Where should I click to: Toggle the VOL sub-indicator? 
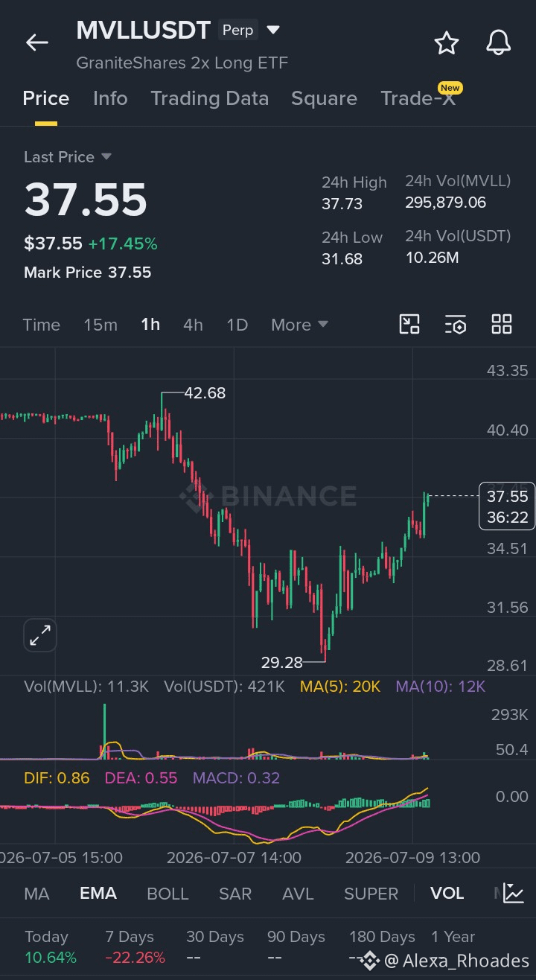(447, 893)
